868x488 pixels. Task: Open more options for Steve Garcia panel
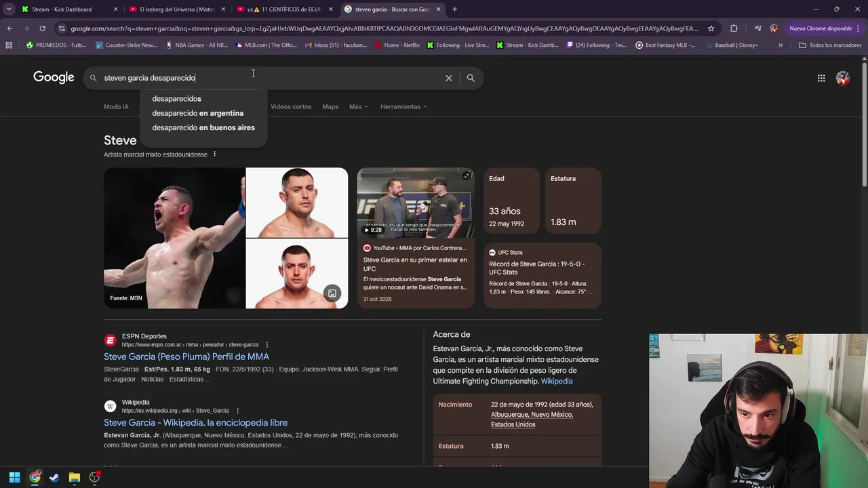(x=215, y=155)
